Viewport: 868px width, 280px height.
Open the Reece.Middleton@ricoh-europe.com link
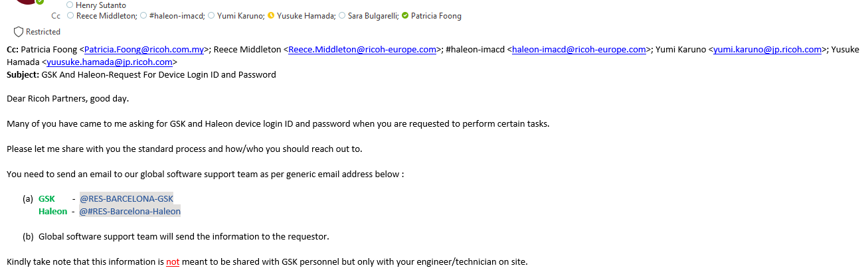362,49
